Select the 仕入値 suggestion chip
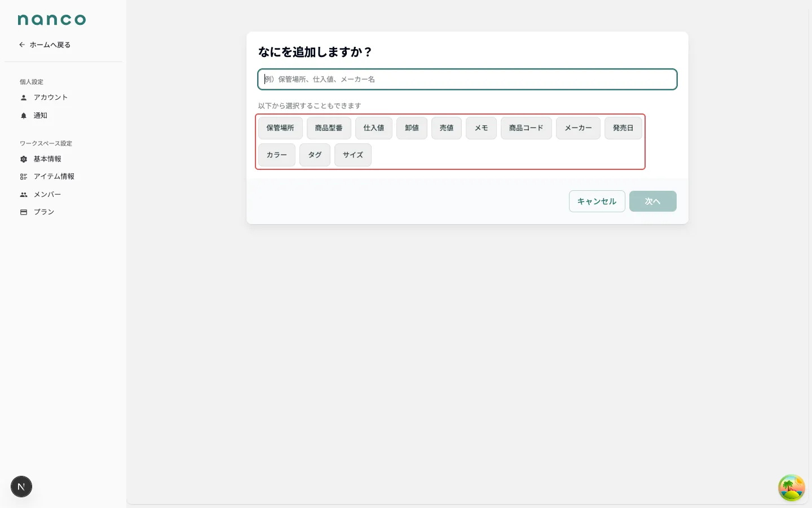The height and width of the screenshot is (508, 812). [x=374, y=128]
